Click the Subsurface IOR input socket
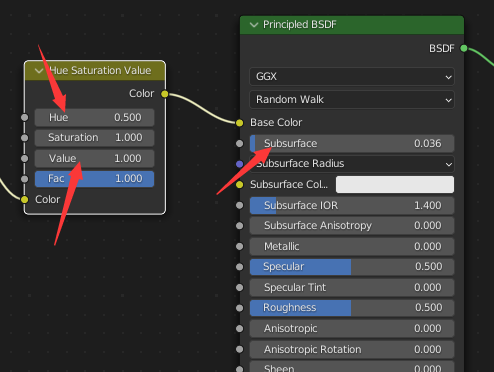494x372 pixels. [x=239, y=205]
